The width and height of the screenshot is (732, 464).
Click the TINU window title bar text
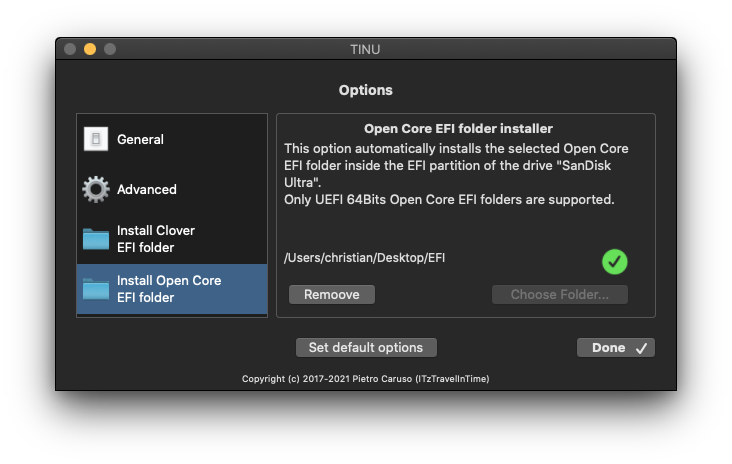[x=365, y=49]
